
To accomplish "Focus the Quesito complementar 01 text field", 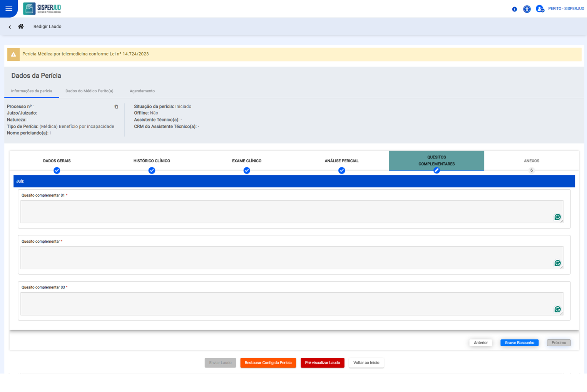I will [x=285, y=212].
